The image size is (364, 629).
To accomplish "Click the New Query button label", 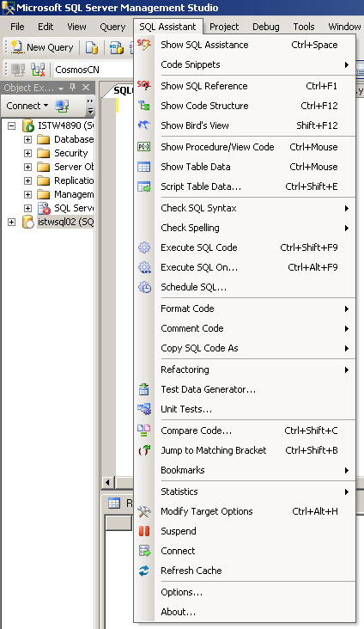I will [50, 47].
